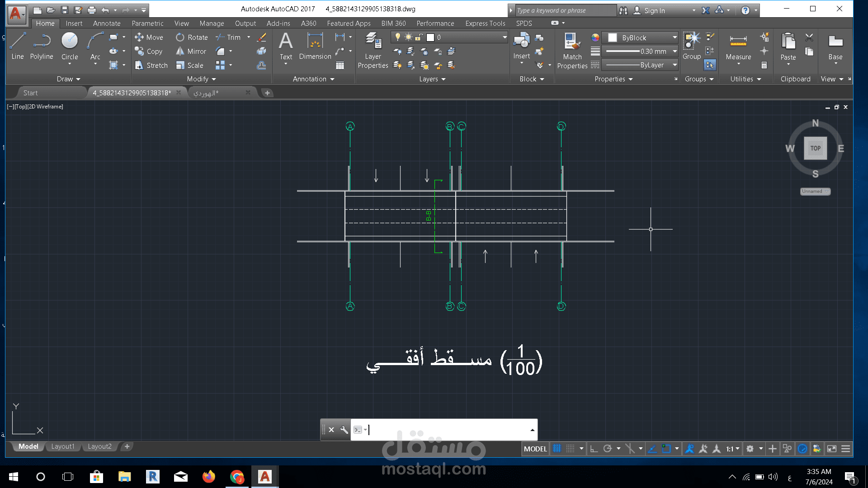Image resolution: width=868 pixels, height=488 pixels.
Task: Select the Arc tool
Action: pyautogui.click(x=95, y=46)
